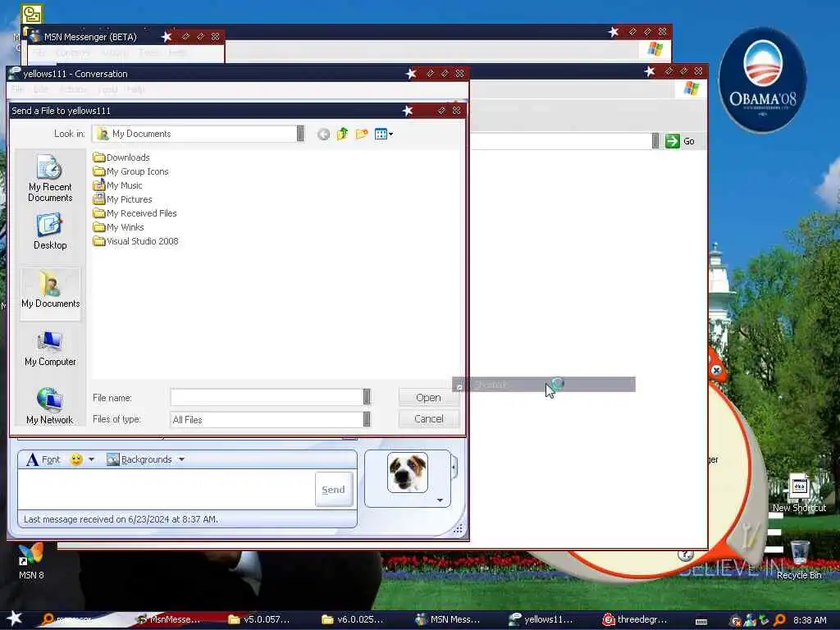Open the Font options in conversation
The image size is (840, 630).
[43, 459]
